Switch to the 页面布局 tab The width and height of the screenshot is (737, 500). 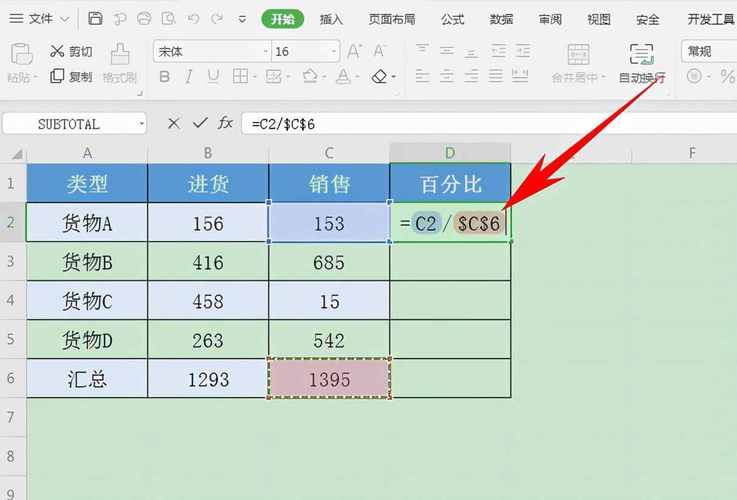click(392, 19)
